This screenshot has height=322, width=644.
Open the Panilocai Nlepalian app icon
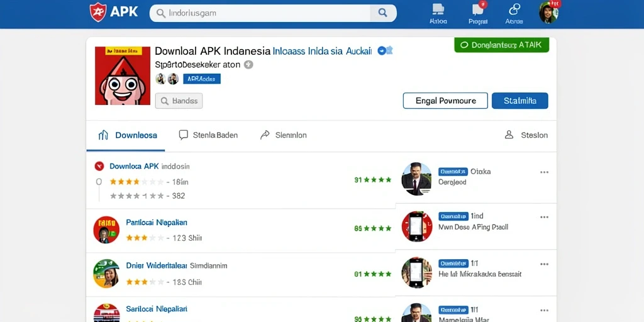point(106,230)
